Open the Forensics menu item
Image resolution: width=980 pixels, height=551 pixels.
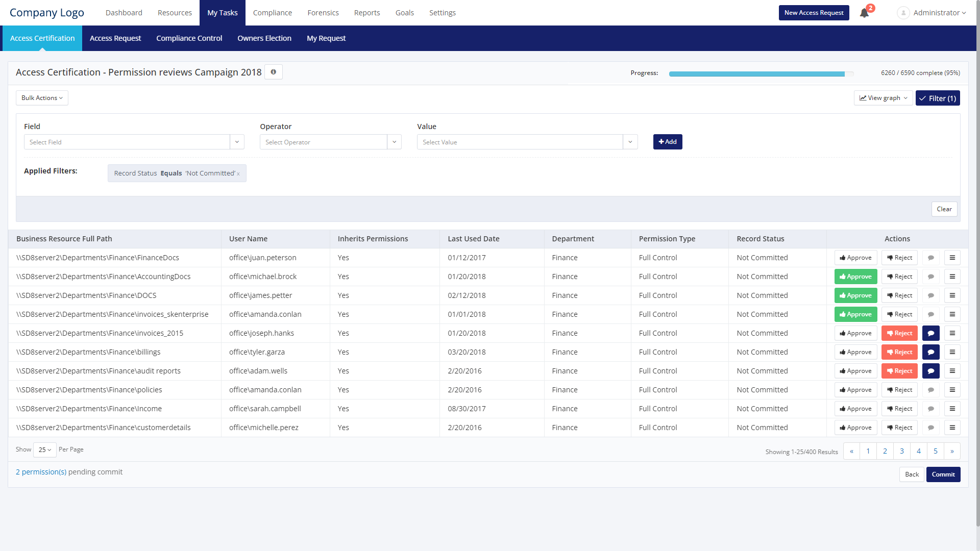(x=323, y=13)
